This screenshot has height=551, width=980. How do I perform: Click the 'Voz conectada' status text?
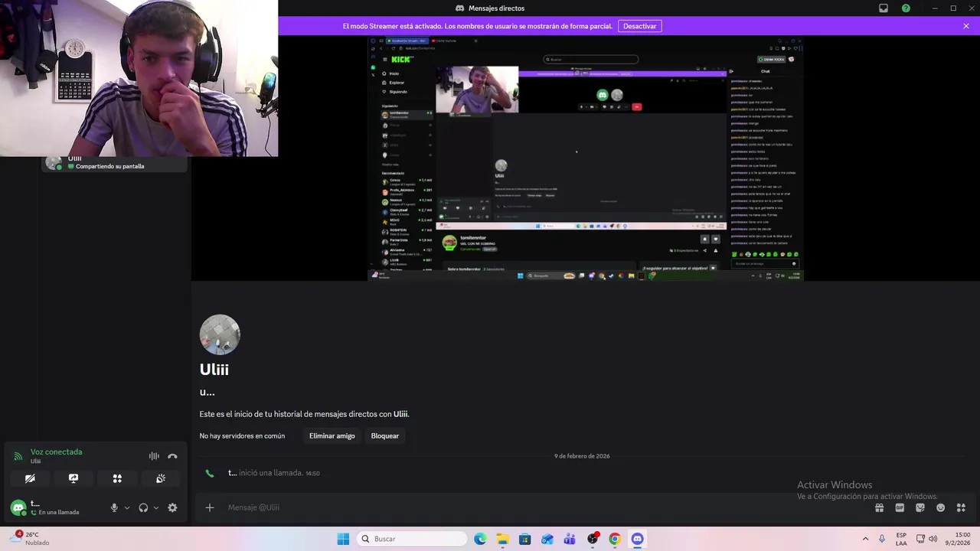pyautogui.click(x=56, y=452)
